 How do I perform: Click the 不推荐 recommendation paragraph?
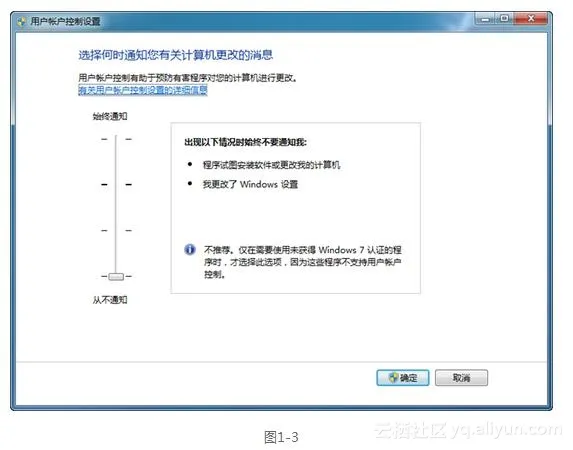303,262
